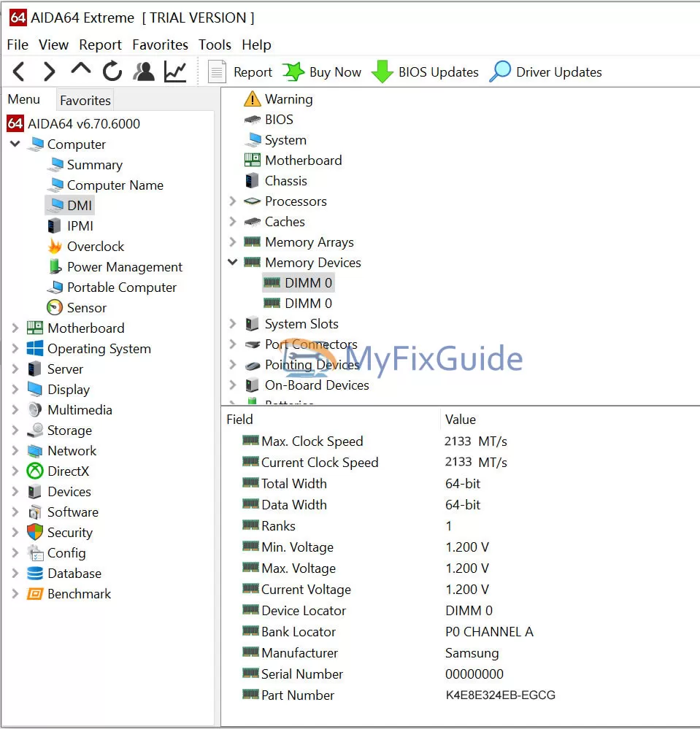Select the IPMI tree item
Image resolution: width=700 pixels, height=729 pixels.
click(x=71, y=226)
